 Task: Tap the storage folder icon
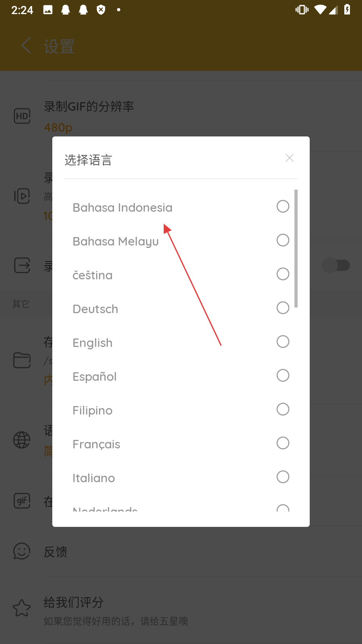(x=22, y=360)
